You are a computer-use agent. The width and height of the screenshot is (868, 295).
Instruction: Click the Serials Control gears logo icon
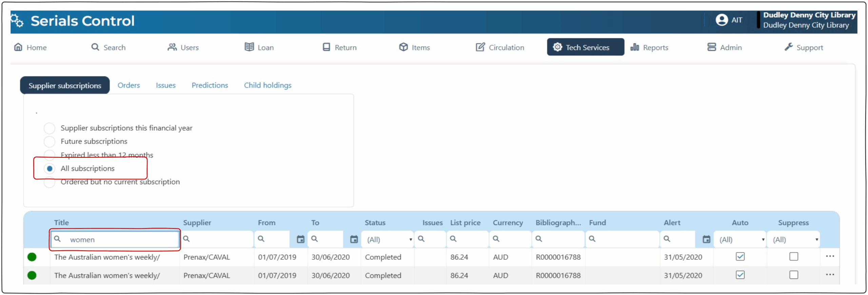click(x=17, y=21)
